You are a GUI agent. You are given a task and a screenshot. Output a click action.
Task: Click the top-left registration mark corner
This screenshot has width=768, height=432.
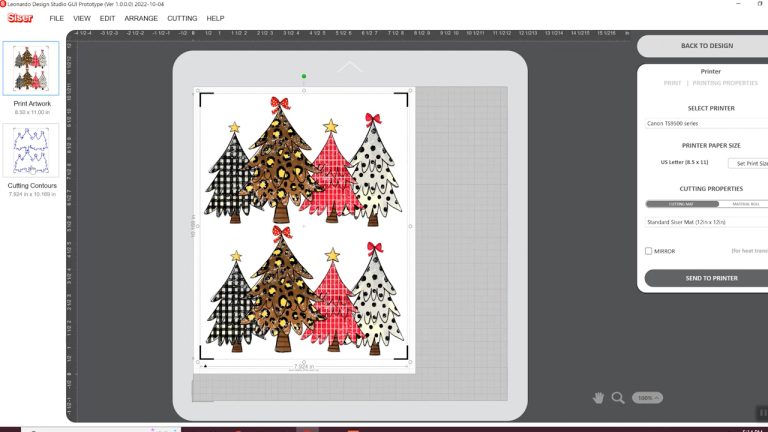tap(205, 98)
